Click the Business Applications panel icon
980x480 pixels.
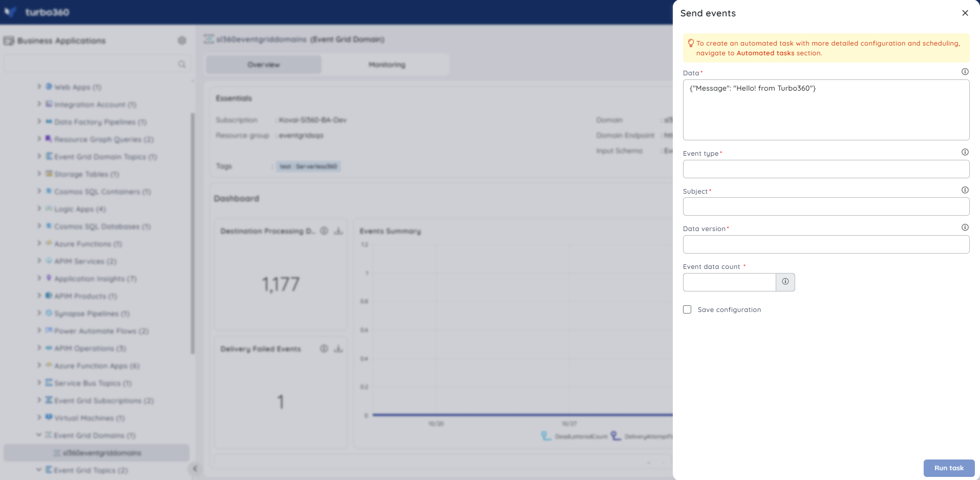[x=9, y=40]
